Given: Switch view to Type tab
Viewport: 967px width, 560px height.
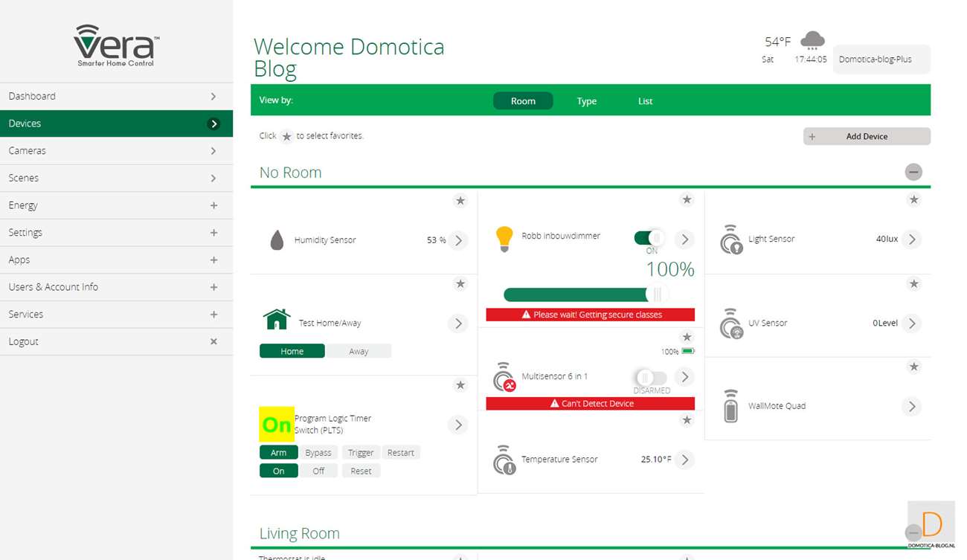Looking at the screenshot, I should tap(586, 101).
